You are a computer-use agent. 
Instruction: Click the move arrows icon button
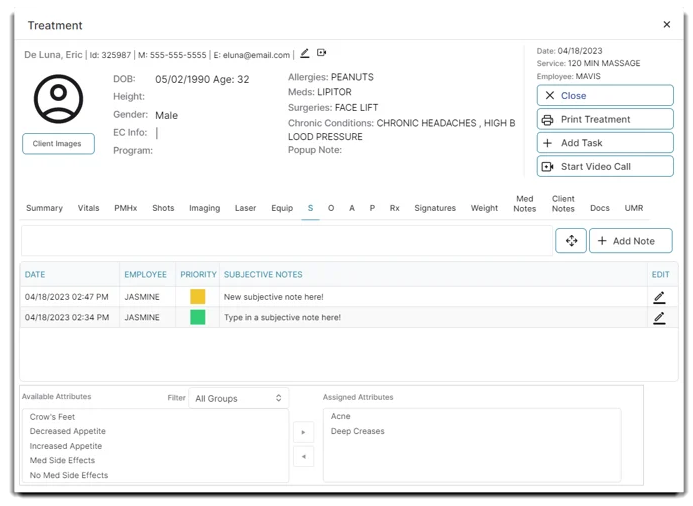point(571,241)
